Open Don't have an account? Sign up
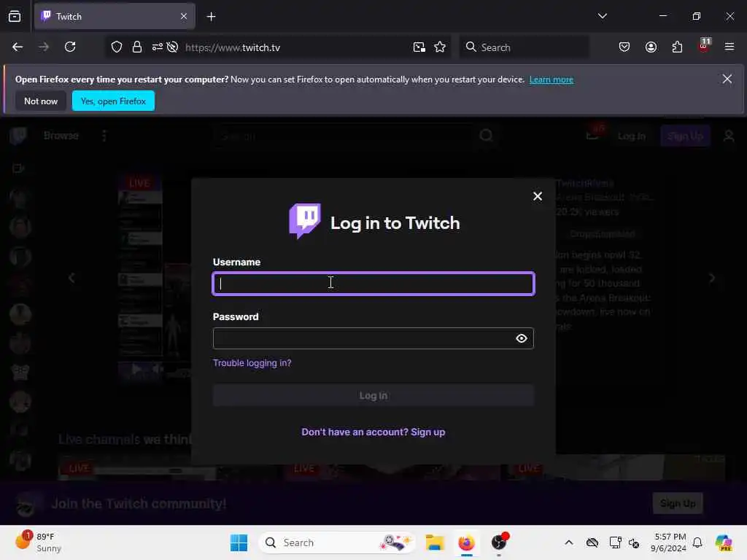Viewport: 747px width, 560px height. 373,432
